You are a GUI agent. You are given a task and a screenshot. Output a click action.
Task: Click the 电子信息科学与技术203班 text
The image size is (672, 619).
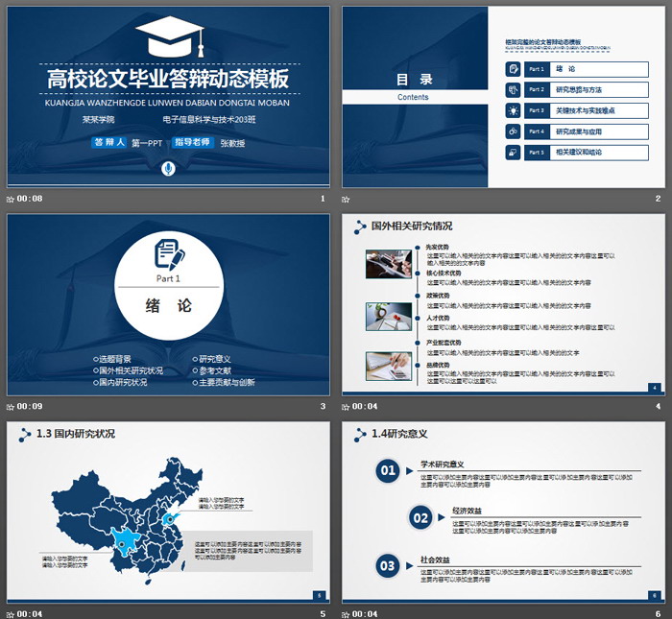click(x=209, y=120)
